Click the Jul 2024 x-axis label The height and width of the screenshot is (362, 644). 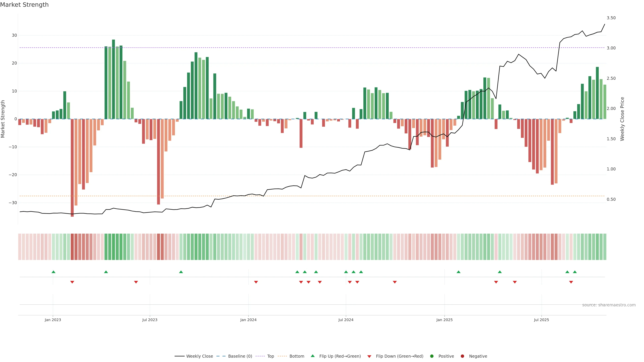tap(346, 320)
